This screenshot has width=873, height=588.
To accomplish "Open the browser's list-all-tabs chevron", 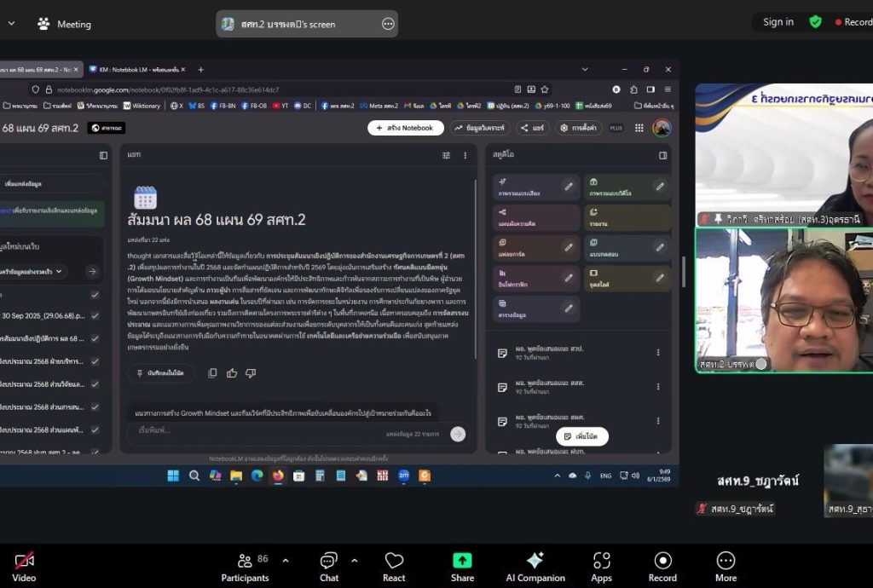I will pyautogui.click(x=585, y=70).
